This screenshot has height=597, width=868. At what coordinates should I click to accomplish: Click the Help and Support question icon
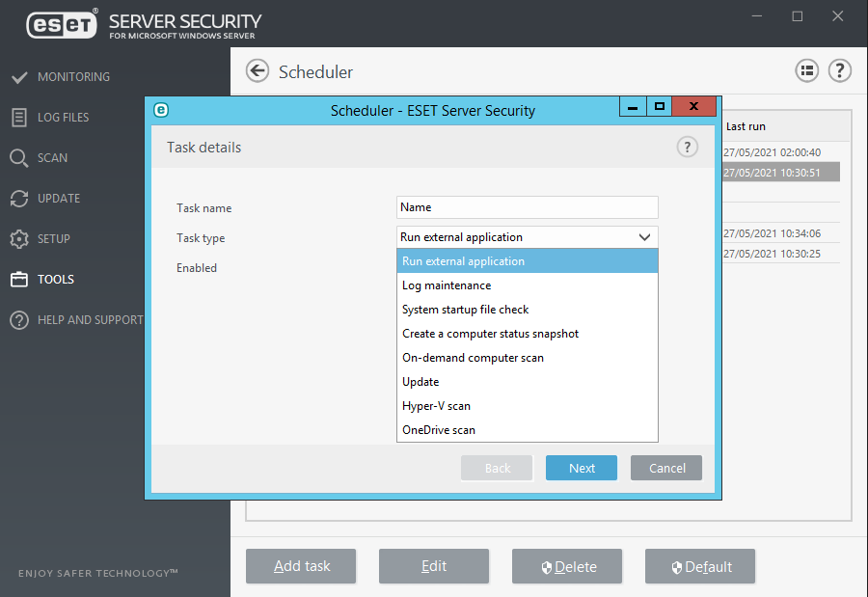19,320
